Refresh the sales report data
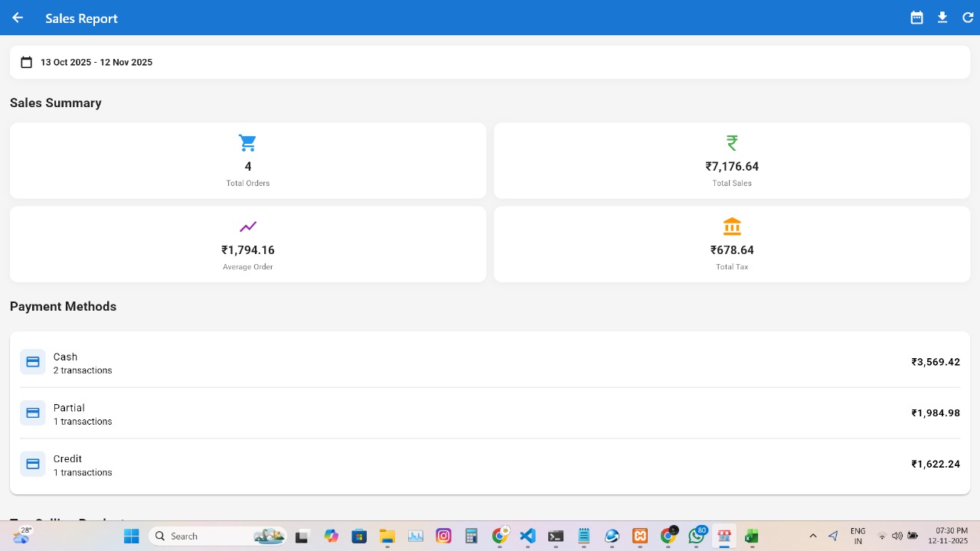The image size is (980, 551). coord(968,18)
